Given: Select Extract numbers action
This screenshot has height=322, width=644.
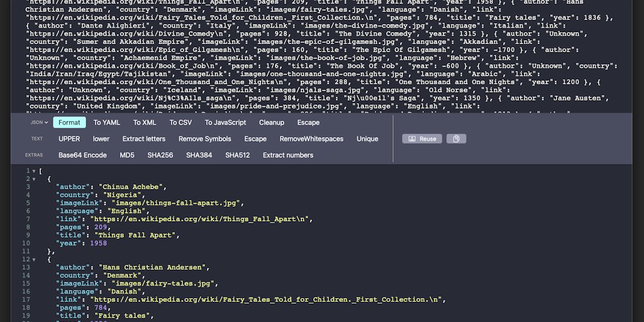Looking at the screenshot, I should [288, 155].
